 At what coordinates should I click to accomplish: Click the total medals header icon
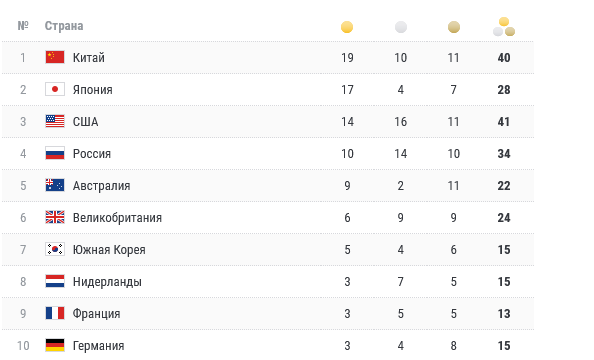click(x=504, y=27)
